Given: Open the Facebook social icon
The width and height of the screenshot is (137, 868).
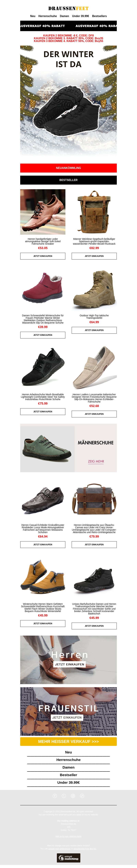Looking at the screenshot, I should 55,796.
